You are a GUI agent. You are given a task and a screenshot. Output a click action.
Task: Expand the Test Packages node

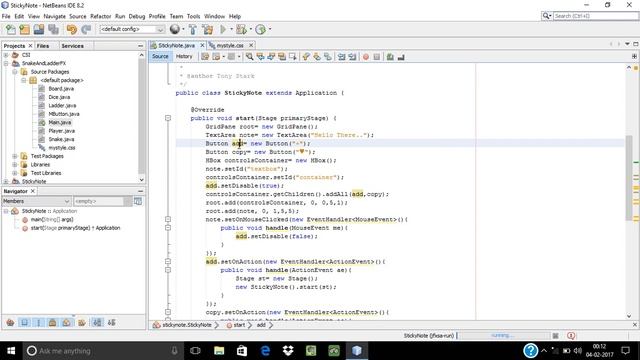15,156
